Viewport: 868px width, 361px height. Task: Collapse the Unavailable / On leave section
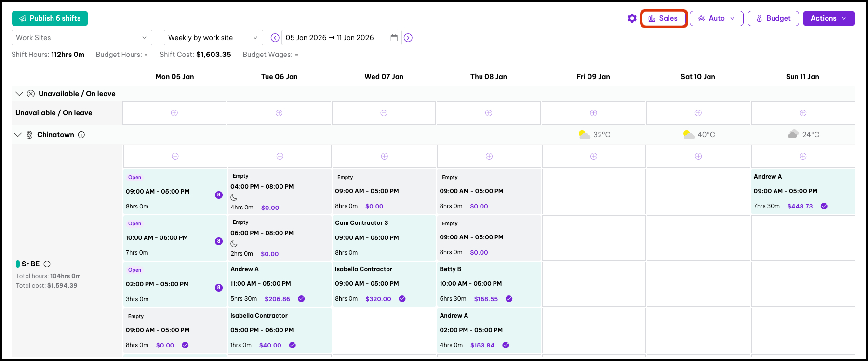[x=19, y=94]
